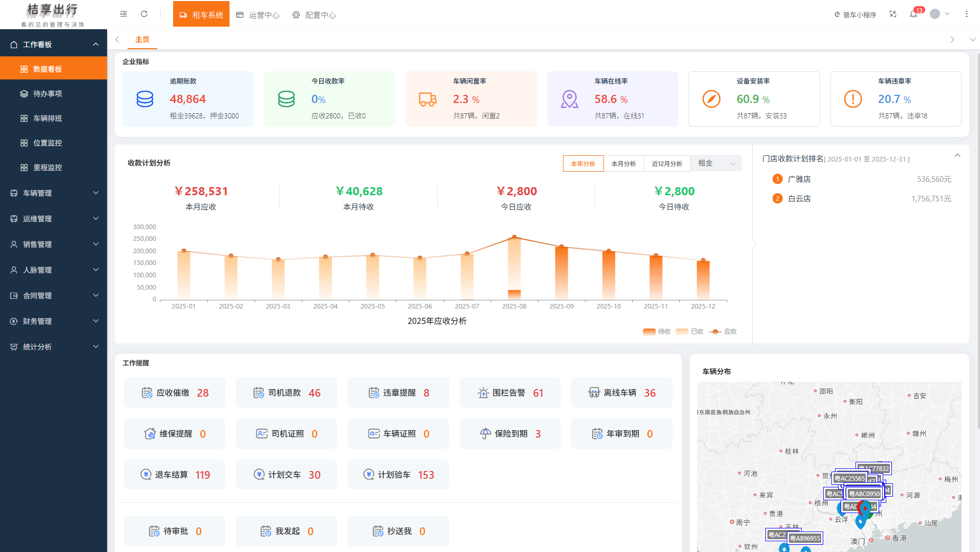Expand the 车辆管理 sidebar menu
Screen dimensions: 980x552
pyautogui.click(x=53, y=193)
